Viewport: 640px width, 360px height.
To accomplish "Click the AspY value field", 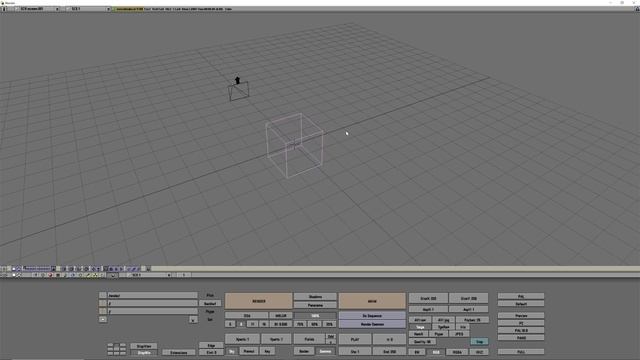I will tap(469, 309).
